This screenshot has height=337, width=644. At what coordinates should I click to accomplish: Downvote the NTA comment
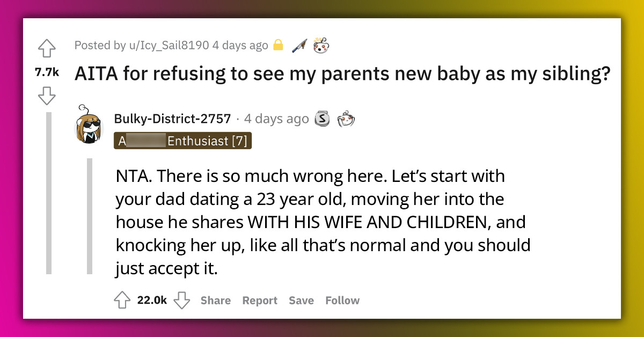[182, 301]
